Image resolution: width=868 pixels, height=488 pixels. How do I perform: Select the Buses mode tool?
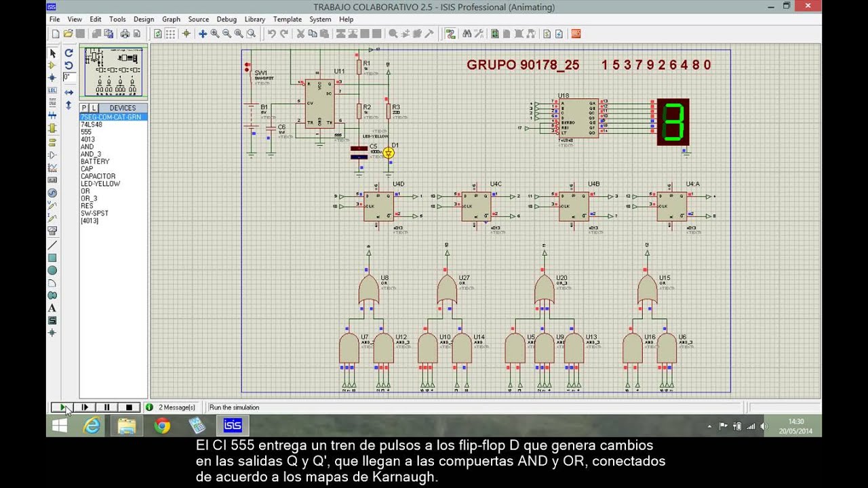point(52,116)
